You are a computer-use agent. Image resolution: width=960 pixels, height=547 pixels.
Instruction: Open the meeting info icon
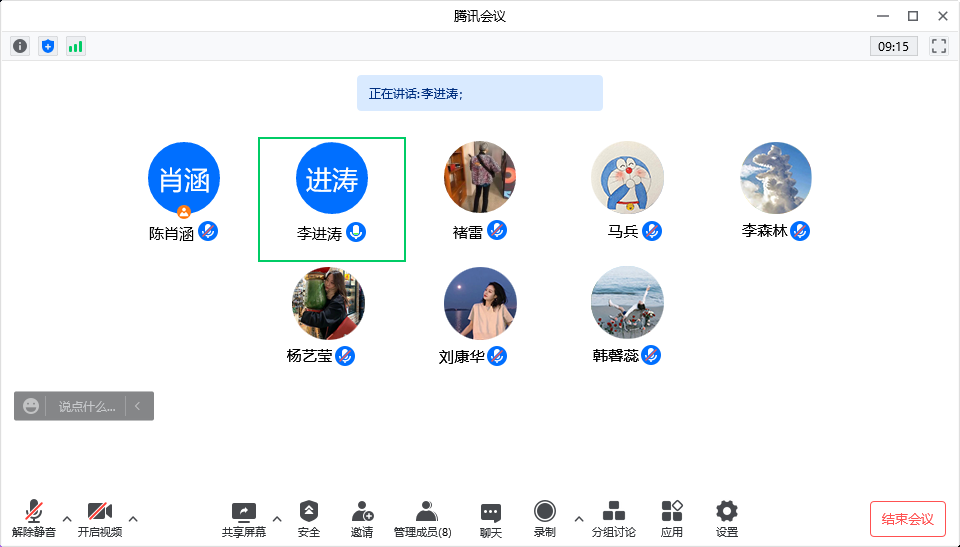pos(20,46)
